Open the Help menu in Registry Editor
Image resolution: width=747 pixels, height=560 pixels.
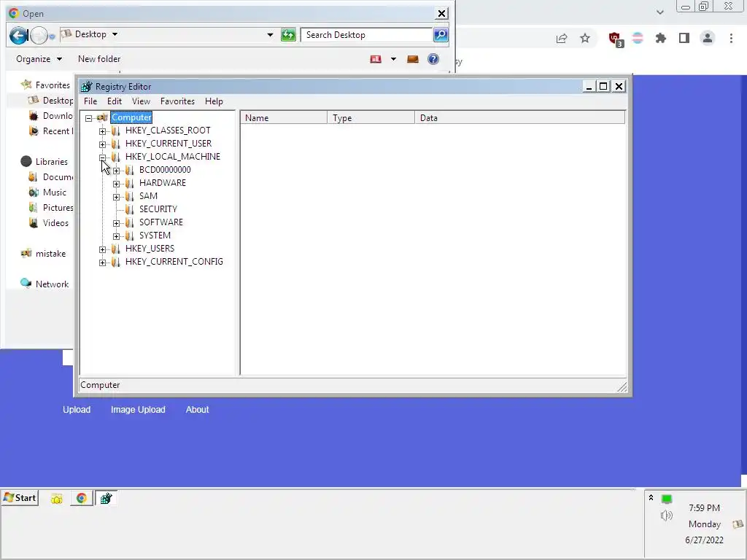pyautogui.click(x=214, y=101)
